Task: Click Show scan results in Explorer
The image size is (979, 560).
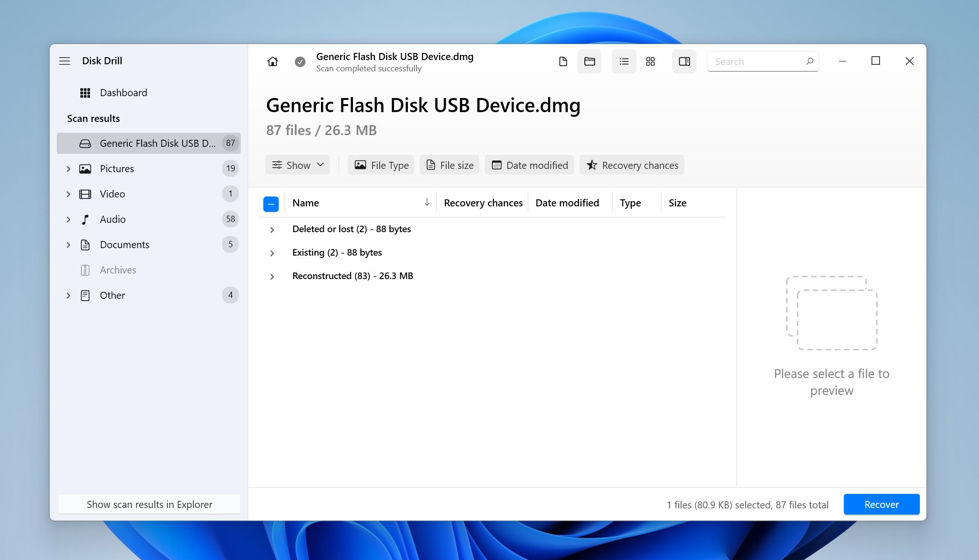Action: pyautogui.click(x=149, y=504)
